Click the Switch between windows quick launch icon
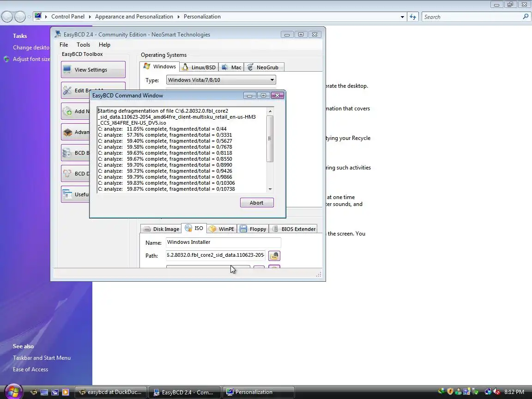Image resolution: width=532 pixels, height=399 pixels. [54, 392]
